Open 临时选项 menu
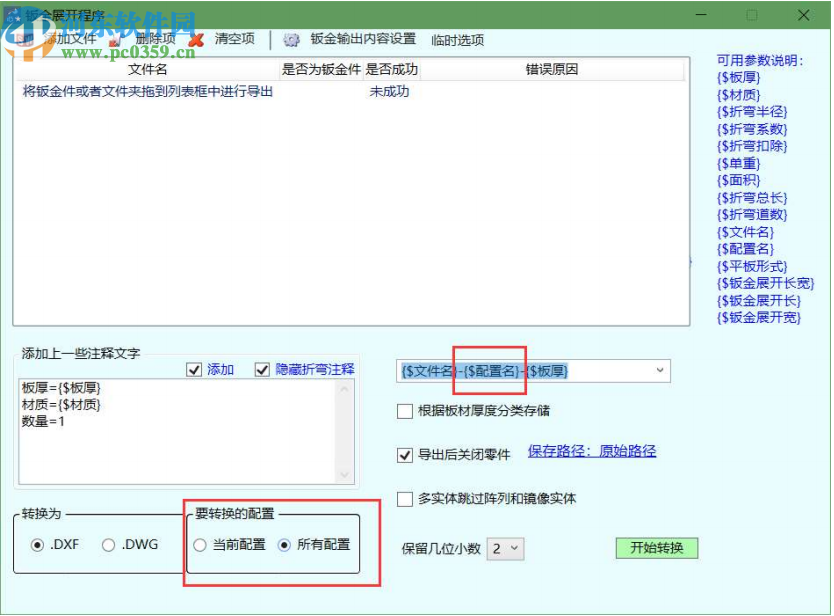 pyautogui.click(x=457, y=40)
